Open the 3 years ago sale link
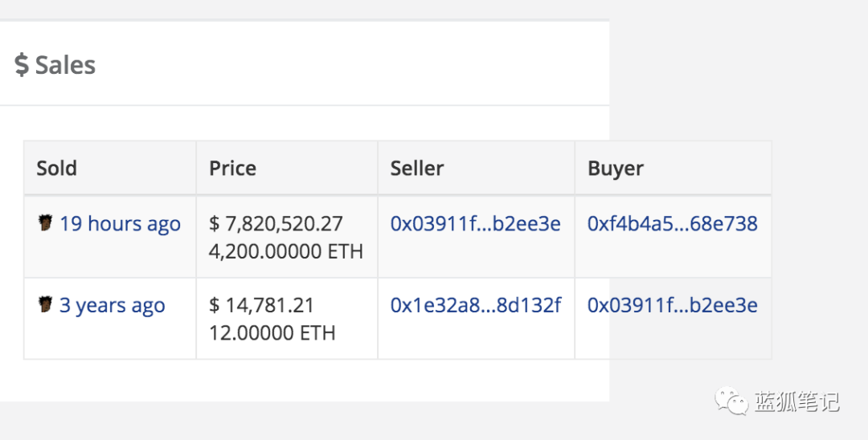Viewport: 868px width, 440px height. tap(113, 305)
